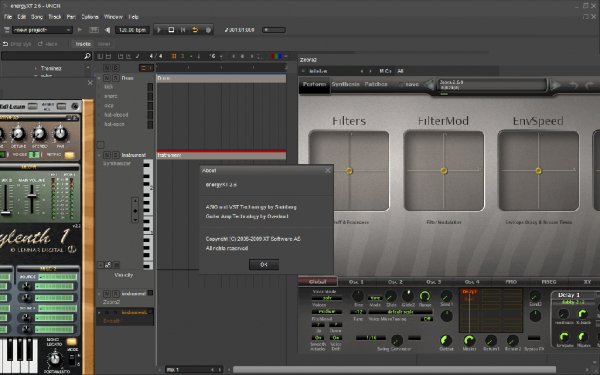600x375 pixels.
Task: Close the plugin side panel with X
Action: coord(90,83)
